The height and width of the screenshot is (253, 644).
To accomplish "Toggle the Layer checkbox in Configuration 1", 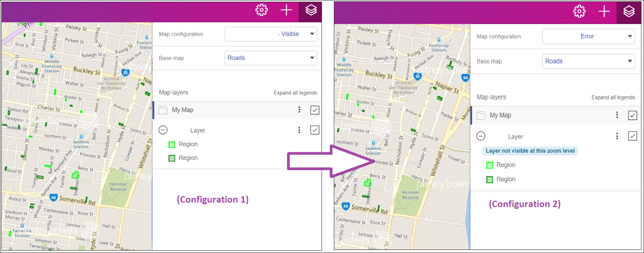I will pos(314,130).
